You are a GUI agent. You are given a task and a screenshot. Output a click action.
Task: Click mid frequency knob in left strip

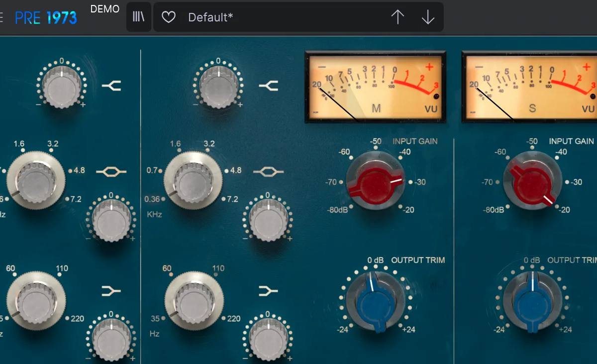[36, 182]
